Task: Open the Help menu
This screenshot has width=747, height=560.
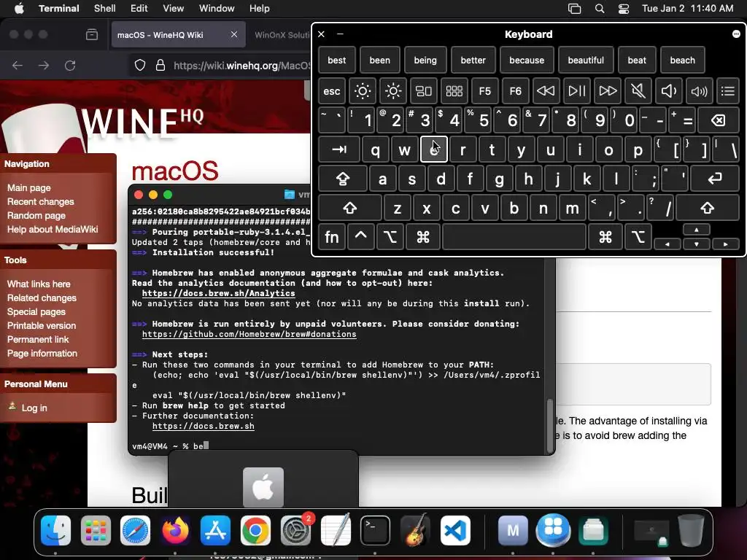Action: click(259, 9)
